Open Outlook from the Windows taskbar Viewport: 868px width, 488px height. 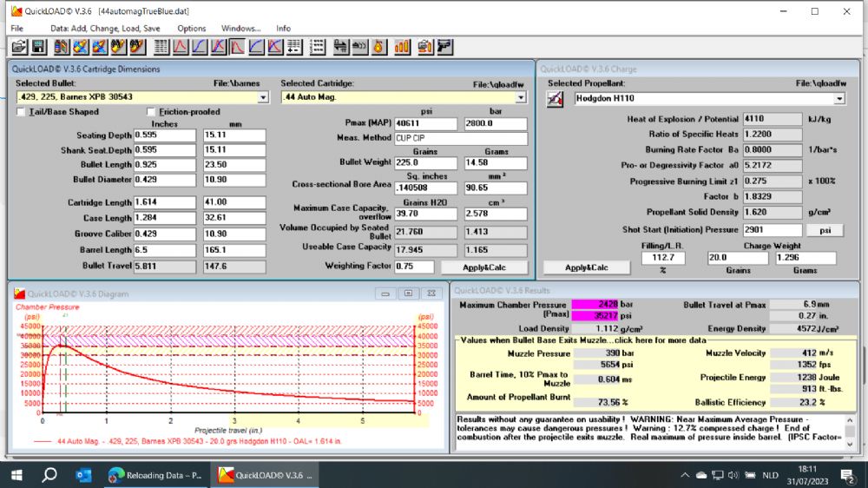pos(83,475)
